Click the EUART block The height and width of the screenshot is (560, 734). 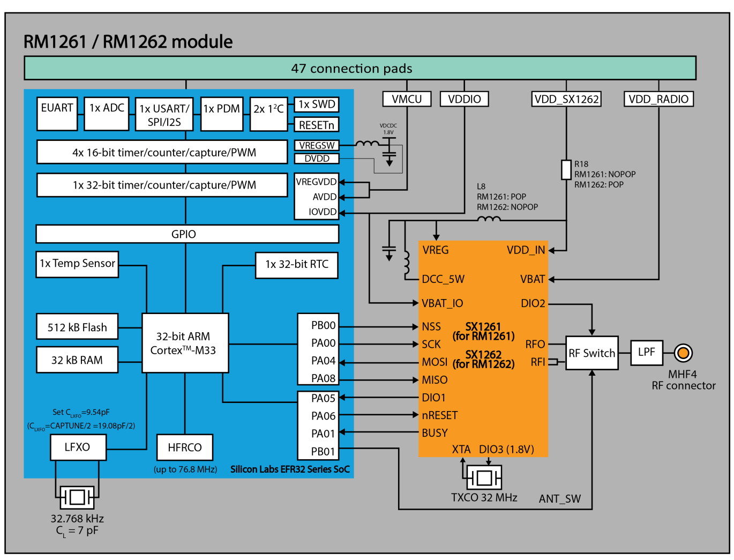pos(57,114)
